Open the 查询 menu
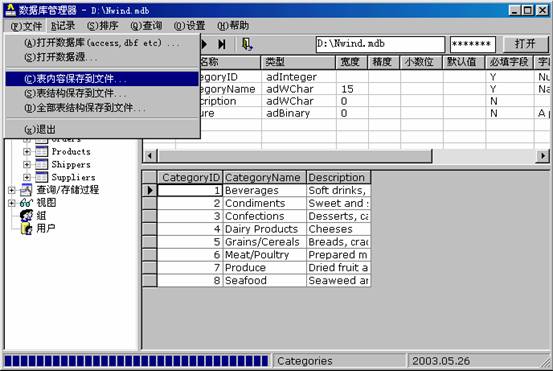 [x=146, y=26]
